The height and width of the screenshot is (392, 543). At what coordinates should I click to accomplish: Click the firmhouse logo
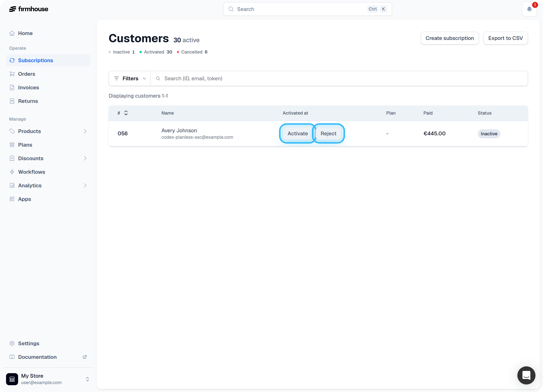click(x=28, y=9)
